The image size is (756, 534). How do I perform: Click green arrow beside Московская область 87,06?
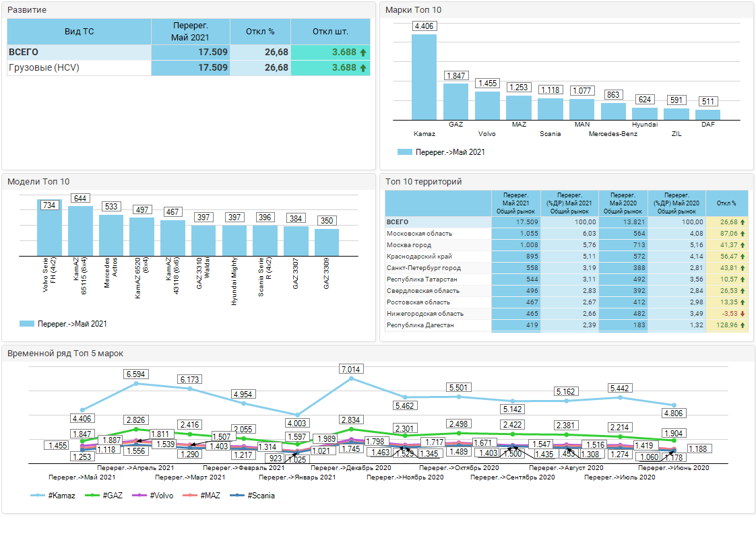pyautogui.click(x=742, y=234)
